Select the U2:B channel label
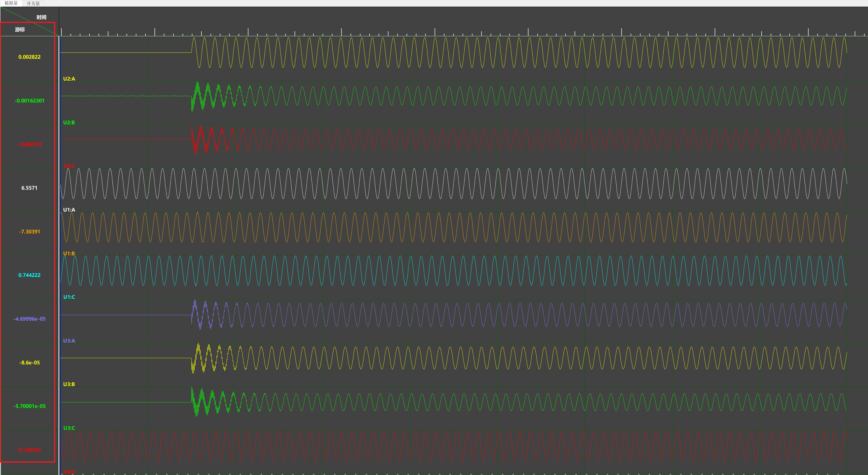 point(69,122)
